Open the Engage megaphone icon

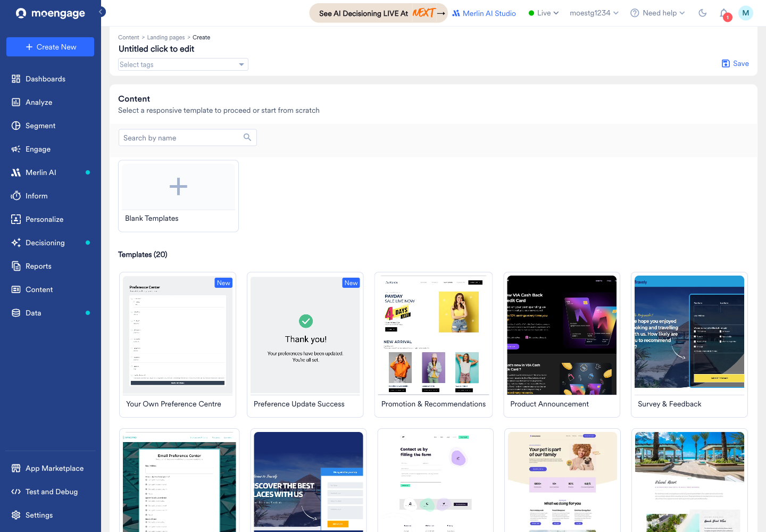point(16,149)
